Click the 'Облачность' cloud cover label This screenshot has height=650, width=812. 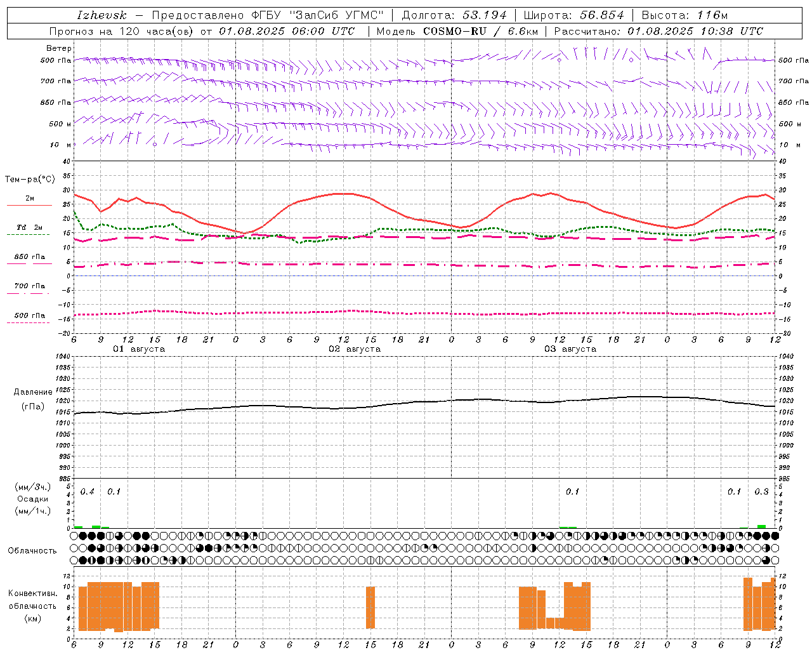point(32,551)
